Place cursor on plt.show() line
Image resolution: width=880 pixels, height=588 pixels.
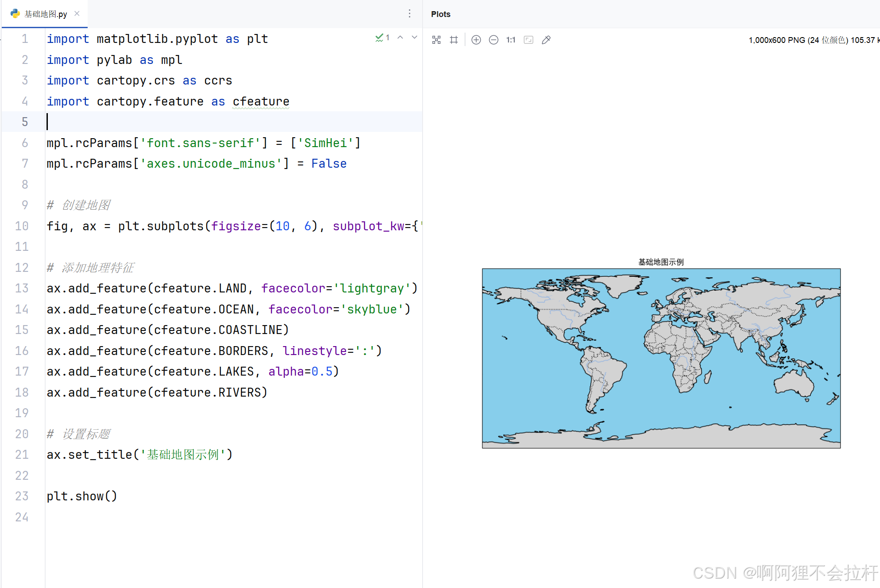click(82, 496)
